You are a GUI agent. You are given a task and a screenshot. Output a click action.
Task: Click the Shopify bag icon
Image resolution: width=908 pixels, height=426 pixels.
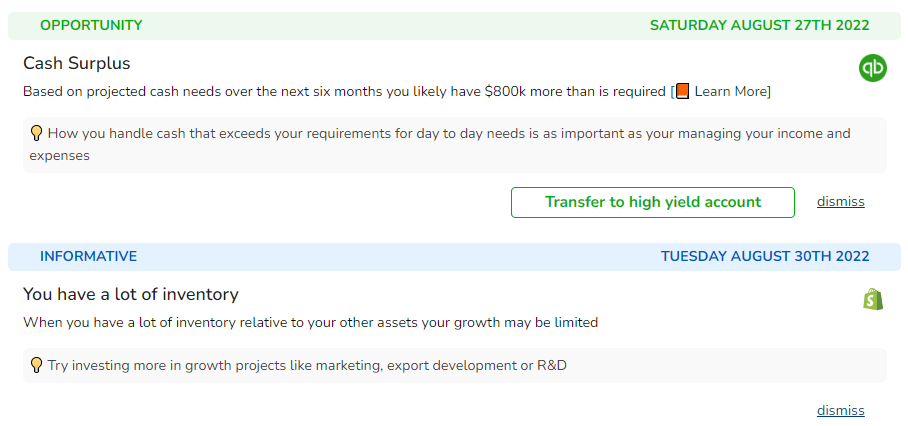pyautogui.click(x=873, y=299)
